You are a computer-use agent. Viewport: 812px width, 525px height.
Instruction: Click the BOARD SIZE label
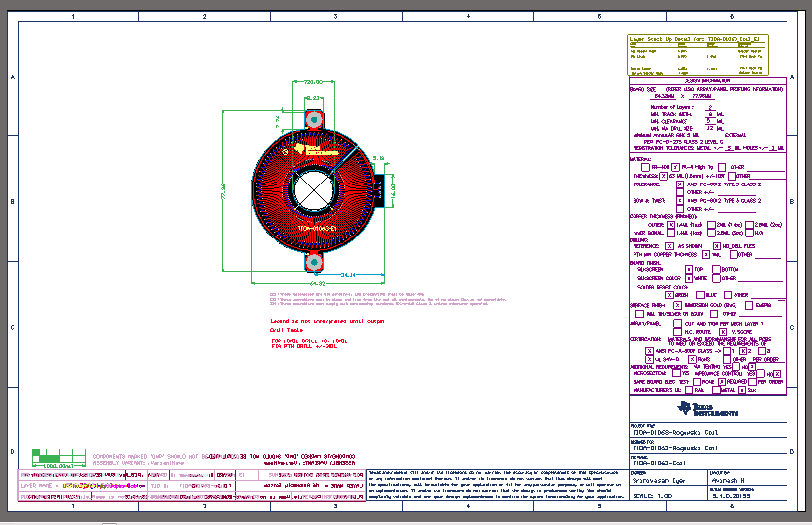pos(642,89)
